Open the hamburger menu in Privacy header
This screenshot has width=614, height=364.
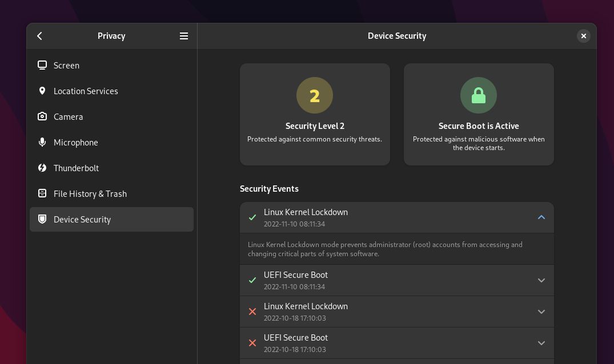[x=184, y=36]
